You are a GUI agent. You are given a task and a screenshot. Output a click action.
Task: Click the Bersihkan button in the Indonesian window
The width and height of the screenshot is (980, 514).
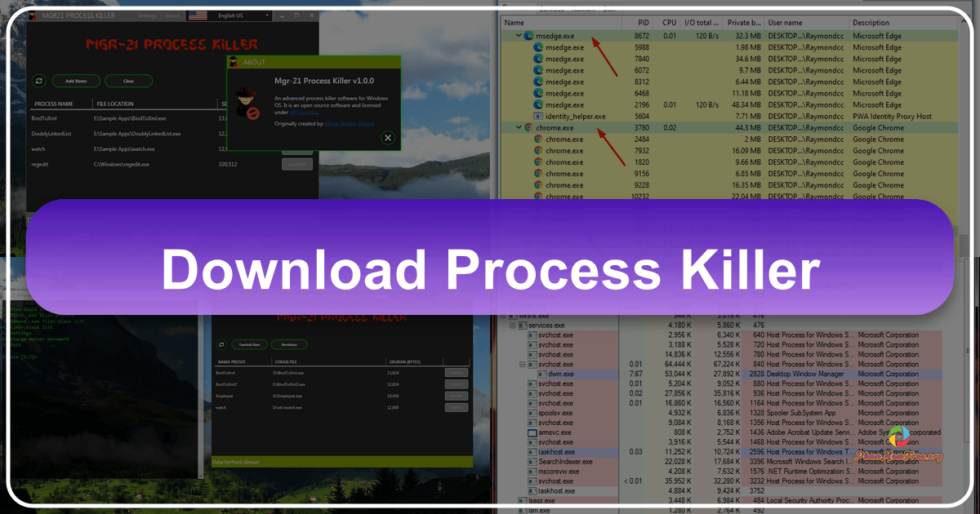pos(290,345)
